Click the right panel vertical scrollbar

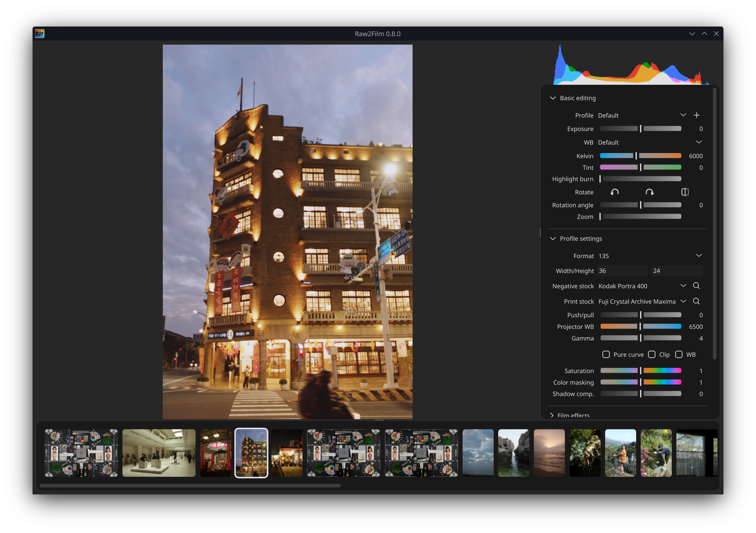[715, 223]
